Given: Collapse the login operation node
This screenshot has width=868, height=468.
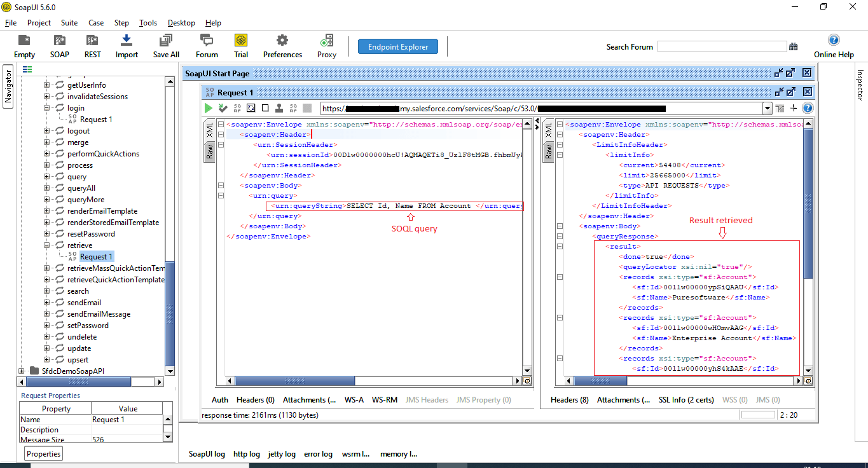Looking at the screenshot, I should click(47, 108).
